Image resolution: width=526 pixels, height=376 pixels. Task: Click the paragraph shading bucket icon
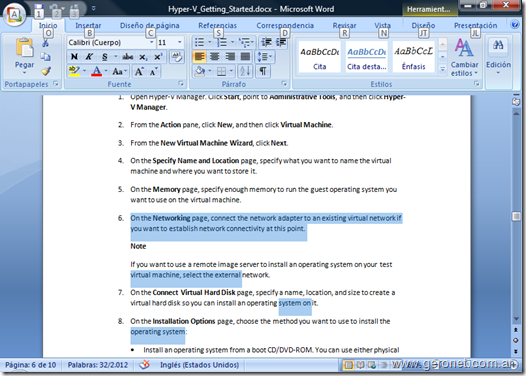click(200, 71)
